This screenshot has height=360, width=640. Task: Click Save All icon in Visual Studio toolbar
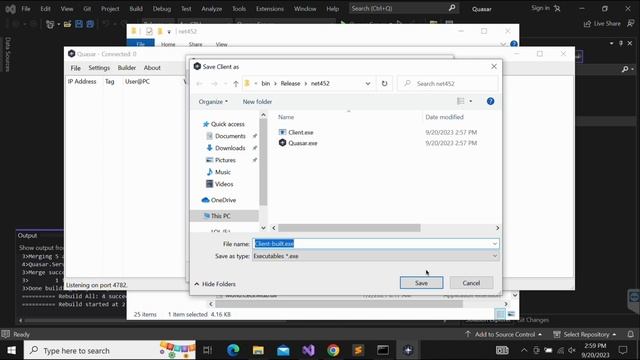(90, 24)
